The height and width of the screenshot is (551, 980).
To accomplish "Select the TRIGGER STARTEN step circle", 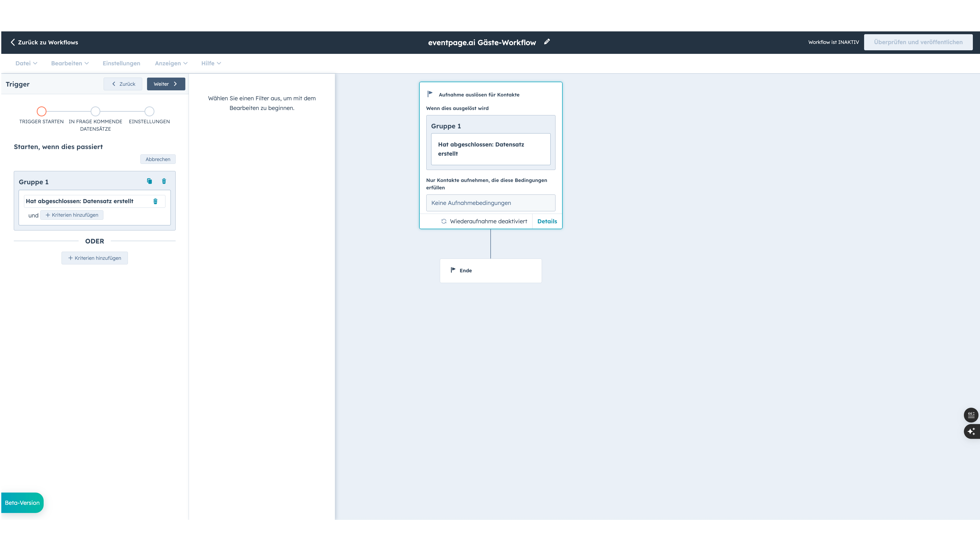I will coord(41,112).
